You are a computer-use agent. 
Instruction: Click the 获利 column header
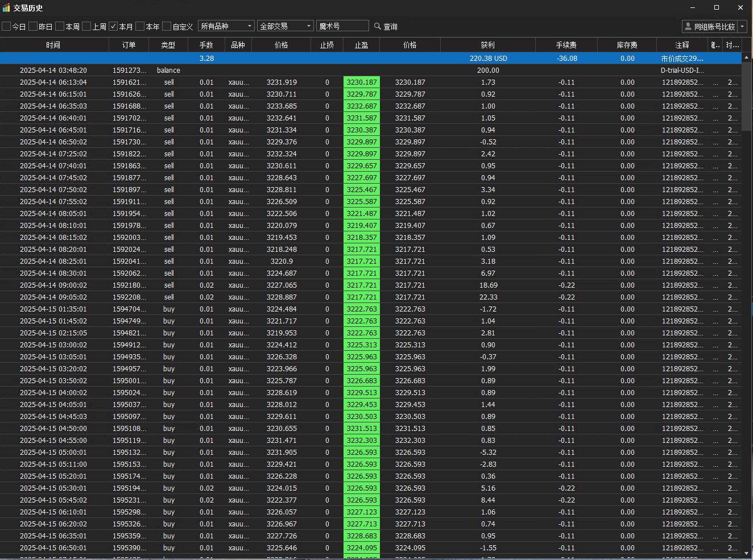[488, 45]
